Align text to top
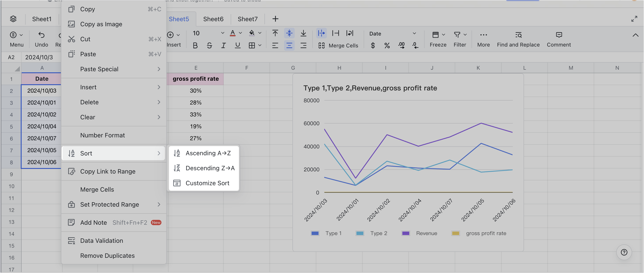Viewport: 644px width, 273px height. tap(275, 33)
